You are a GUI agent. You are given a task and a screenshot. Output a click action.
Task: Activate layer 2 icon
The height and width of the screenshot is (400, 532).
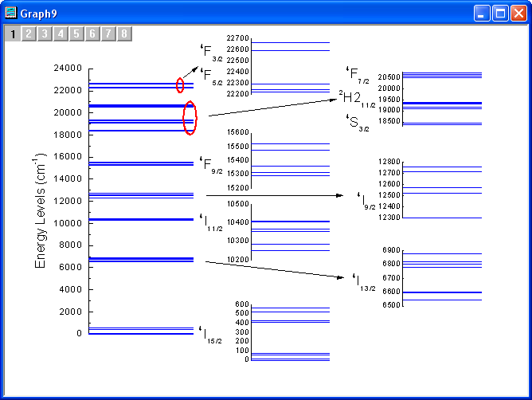(x=29, y=33)
